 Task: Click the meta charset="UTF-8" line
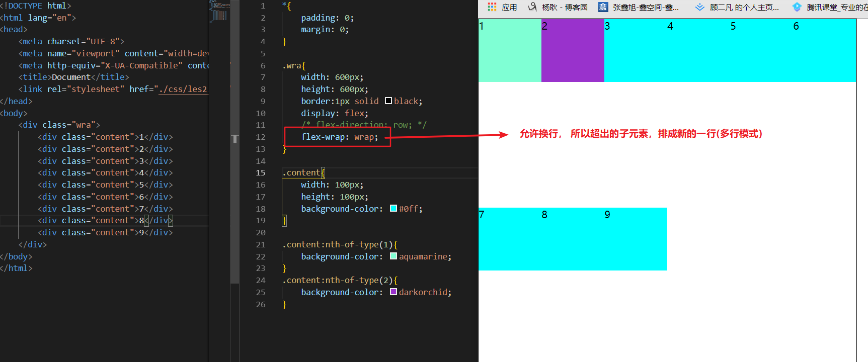coord(71,41)
